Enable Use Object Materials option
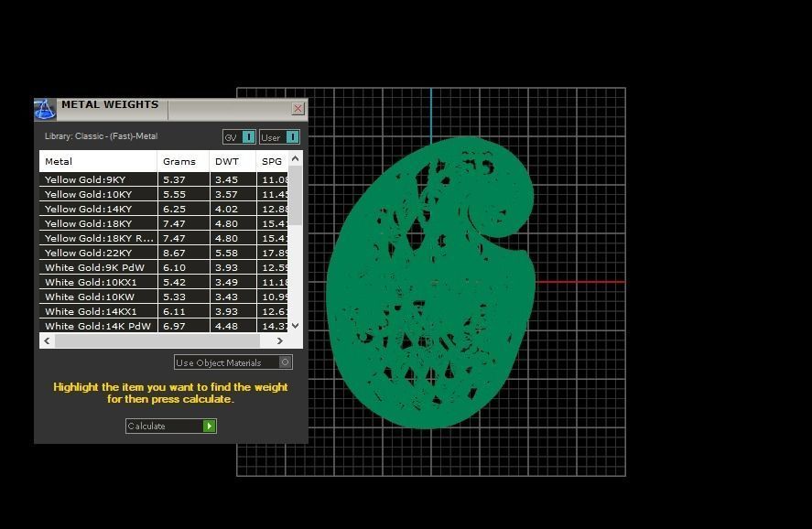Screen dimensions: 812x529 click(233, 362)
